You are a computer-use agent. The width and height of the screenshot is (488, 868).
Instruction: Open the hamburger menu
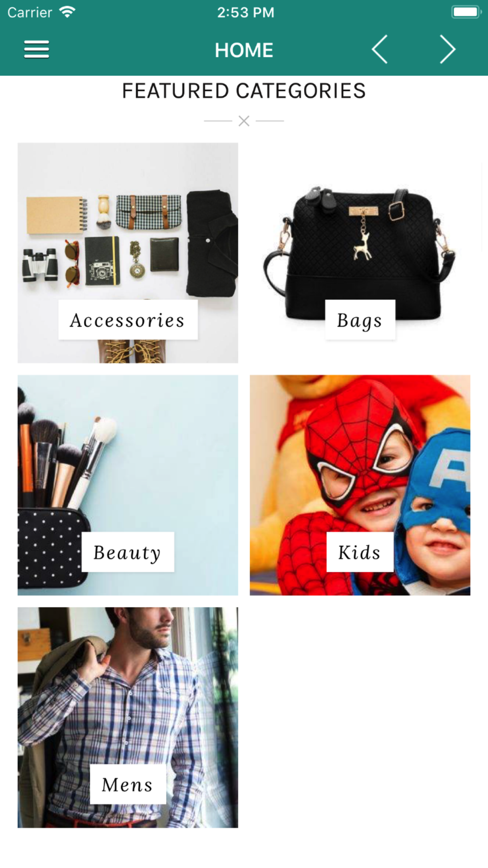37,49
